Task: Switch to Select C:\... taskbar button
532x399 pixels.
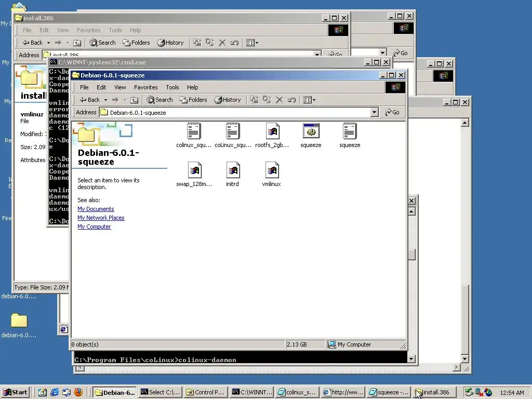Action: coord(160,393)
